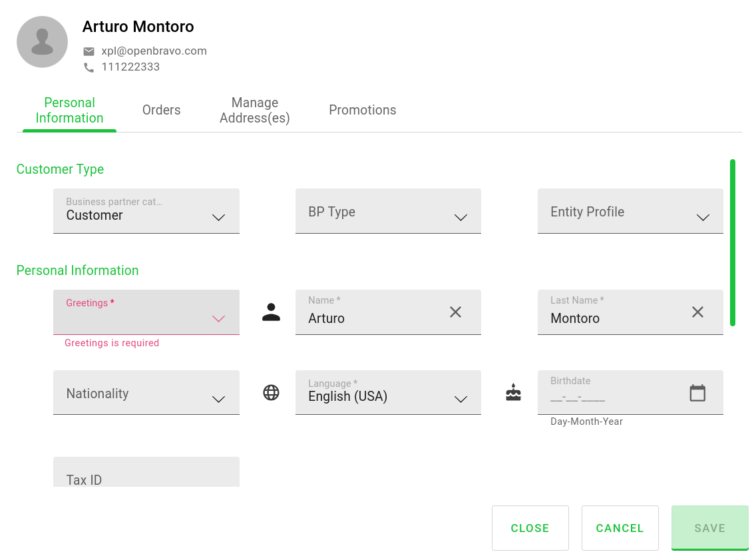
Task: Open the Birthdate calendar picker
Action: coord(697,393)
